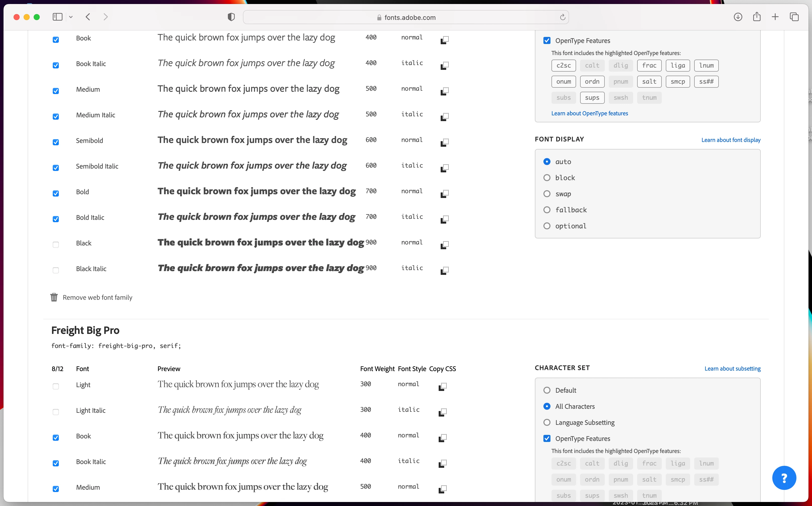Enable the Black font checkbox
This screenshot has height=506, width=812.
(56, 245)
